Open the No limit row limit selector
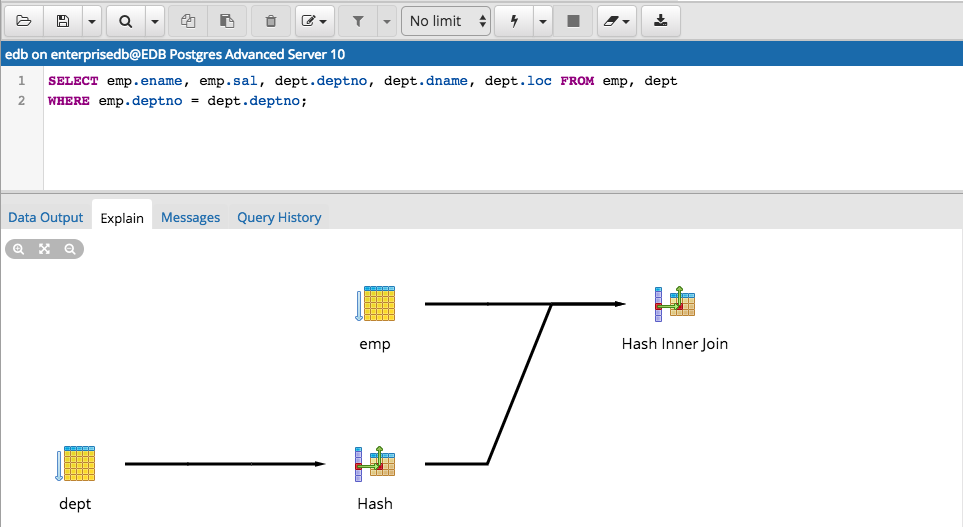Screen dimensions: 963x527 coord(446,21)
